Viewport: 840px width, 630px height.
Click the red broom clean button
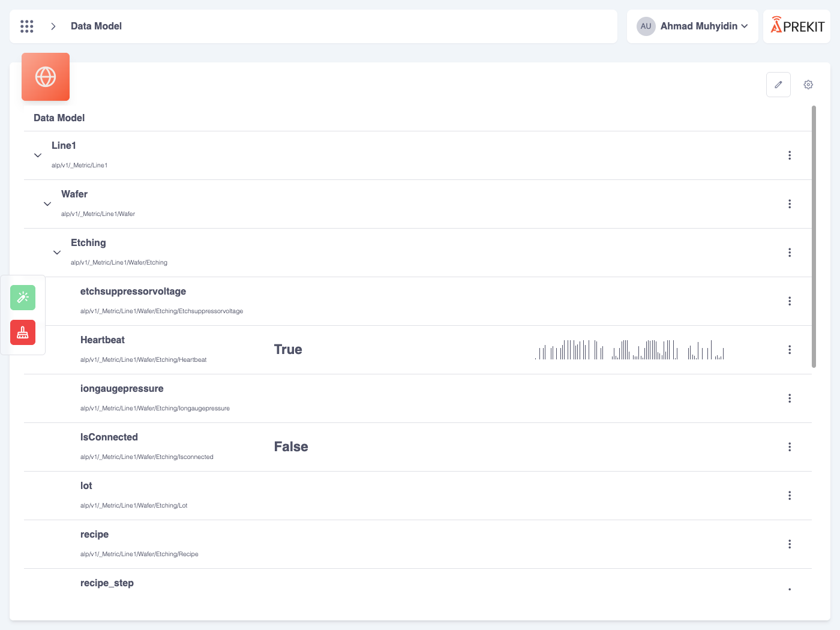[23, 332]
